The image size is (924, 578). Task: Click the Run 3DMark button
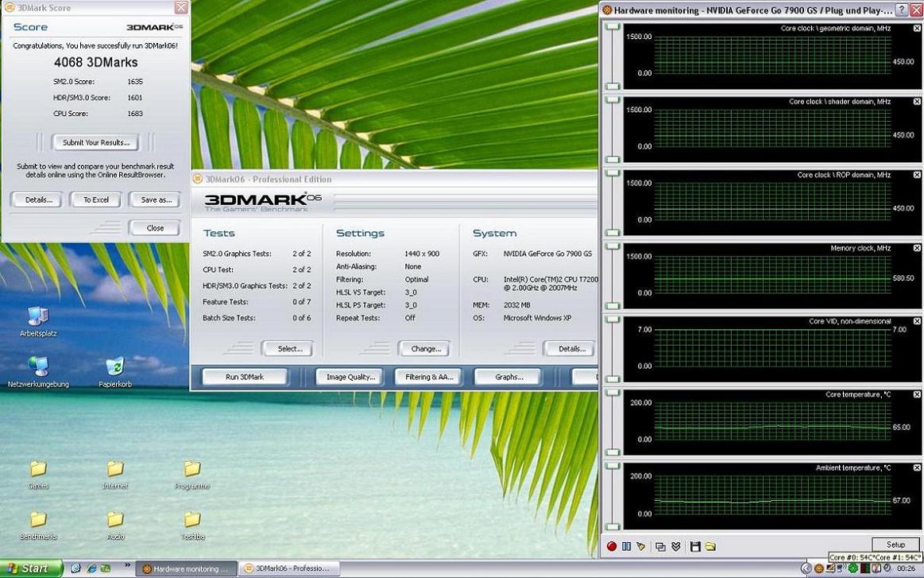(245, 377)
